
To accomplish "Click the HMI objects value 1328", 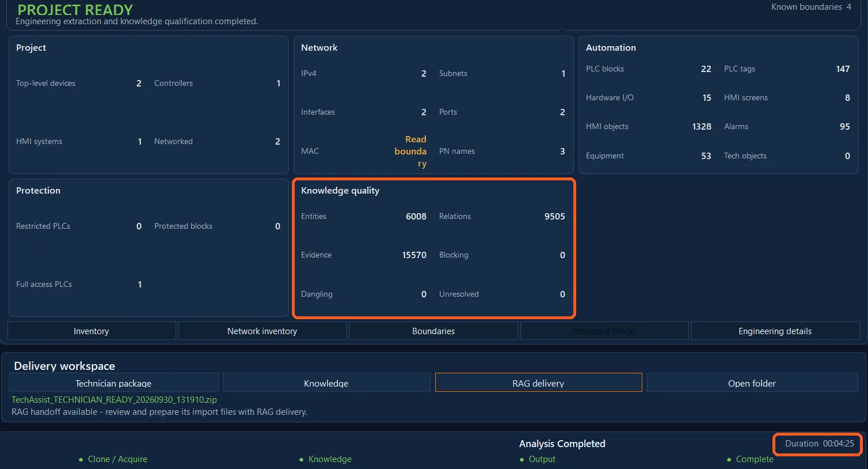I will pyautogui.click(x=702, y=127).
